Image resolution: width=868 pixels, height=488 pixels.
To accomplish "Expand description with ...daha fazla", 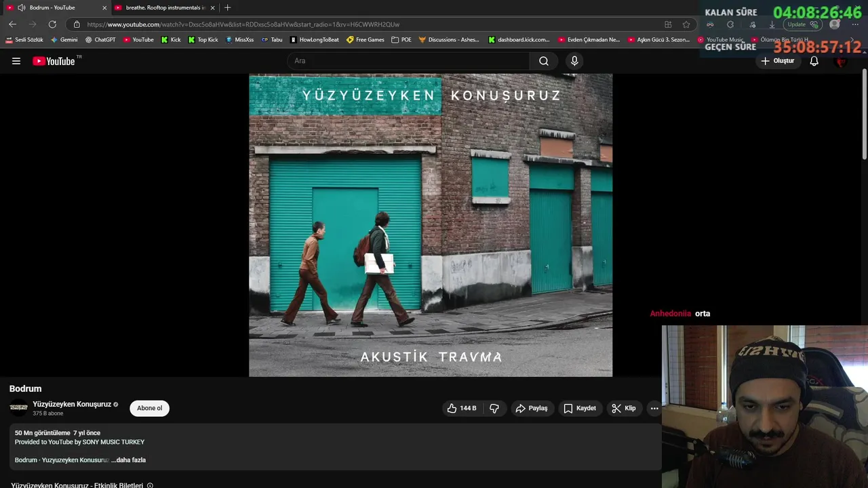I will click(x=128, y=460).
